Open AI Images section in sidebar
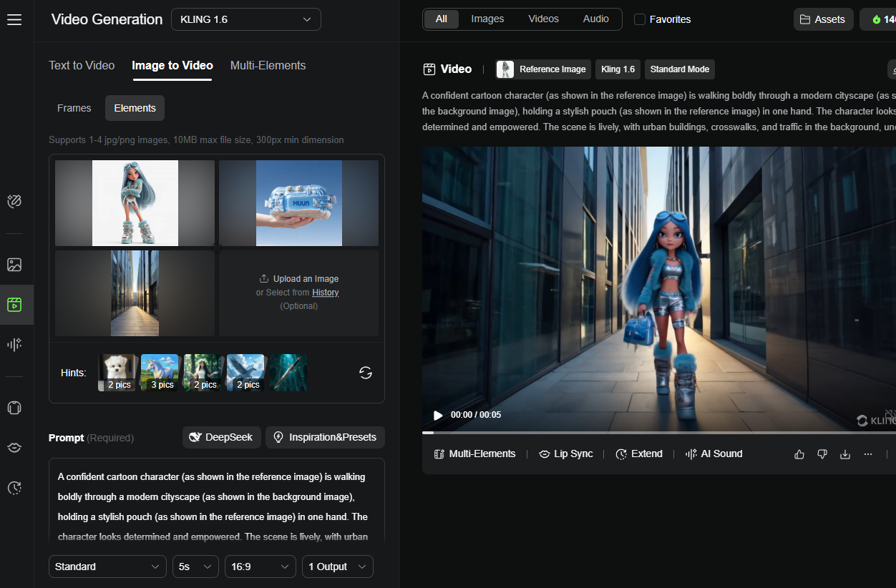Viewport: 896px width, 588px height. pyautogui.click(x=14, y=265)
